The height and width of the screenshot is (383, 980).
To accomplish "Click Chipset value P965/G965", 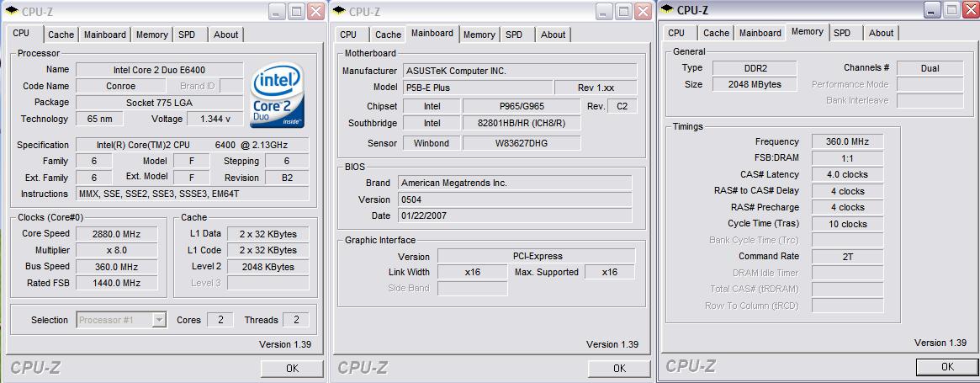I will pos(522,106).
